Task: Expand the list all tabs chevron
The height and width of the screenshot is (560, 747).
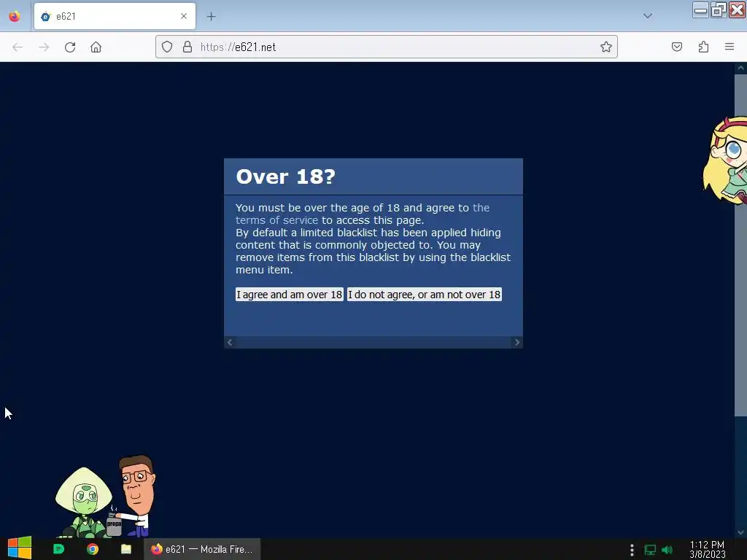Action: pos(648,16)
